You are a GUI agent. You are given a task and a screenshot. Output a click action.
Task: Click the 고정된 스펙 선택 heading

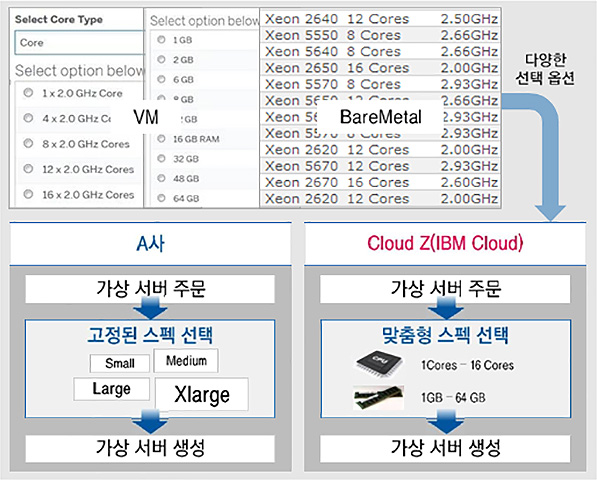point(150,335)
